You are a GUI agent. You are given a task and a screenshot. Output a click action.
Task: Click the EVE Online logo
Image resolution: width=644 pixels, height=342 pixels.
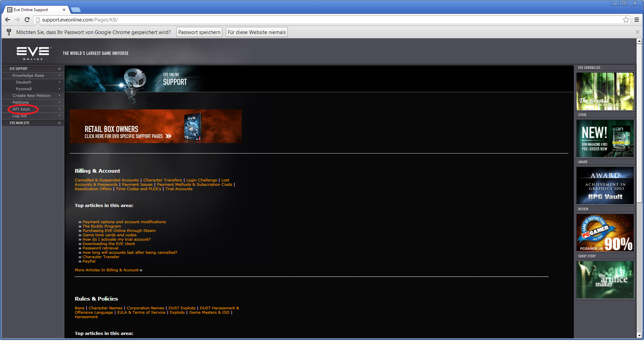(33, 53)
